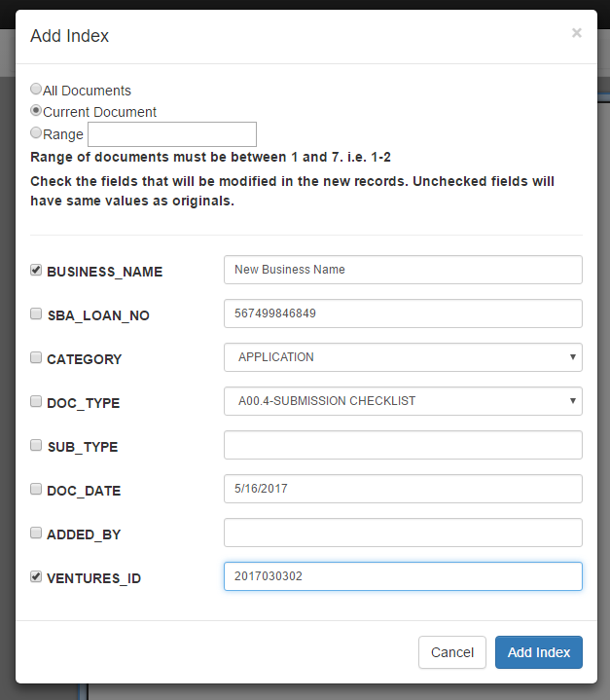Click the Range text input box

point(172,134)
